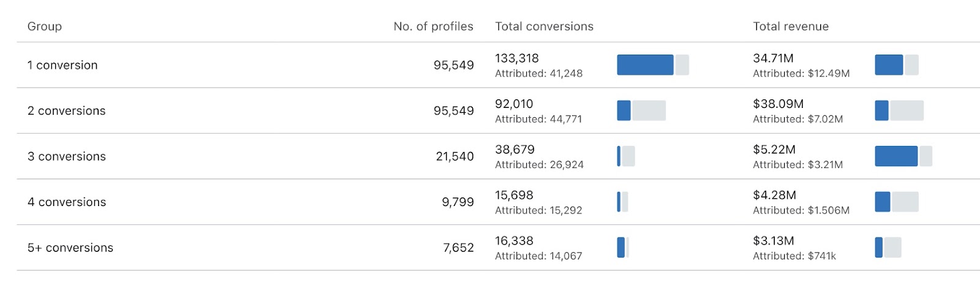
Task: Open the 3 conversions group
Action: [x=66, y=156]
